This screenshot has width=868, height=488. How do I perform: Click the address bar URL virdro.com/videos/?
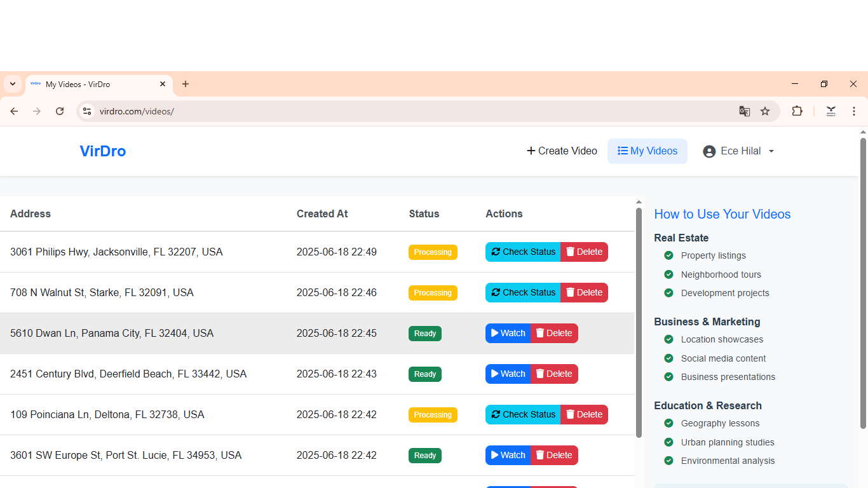137,111
